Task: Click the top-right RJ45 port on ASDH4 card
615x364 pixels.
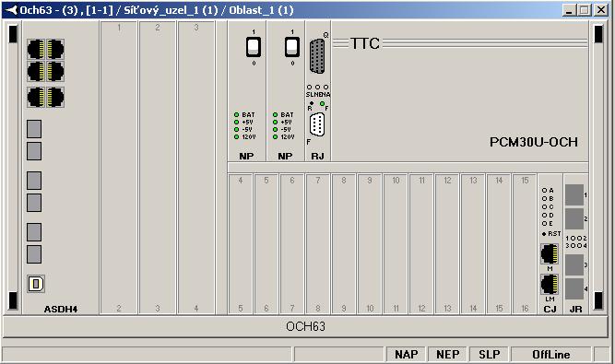Action: [55, 50]
